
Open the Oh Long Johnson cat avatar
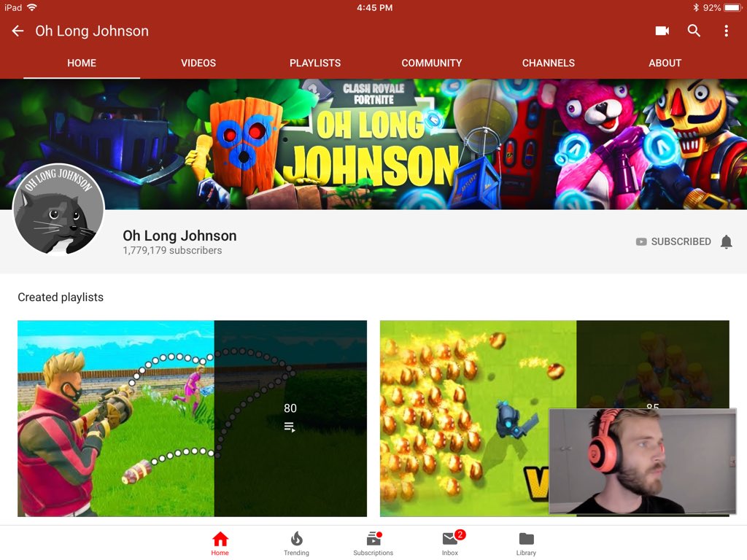pos(58,210)
